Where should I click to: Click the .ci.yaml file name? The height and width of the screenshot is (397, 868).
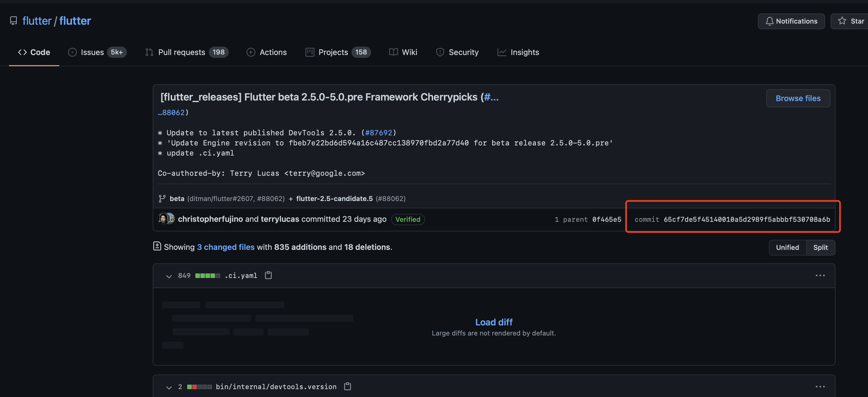(x=241, y=275)
